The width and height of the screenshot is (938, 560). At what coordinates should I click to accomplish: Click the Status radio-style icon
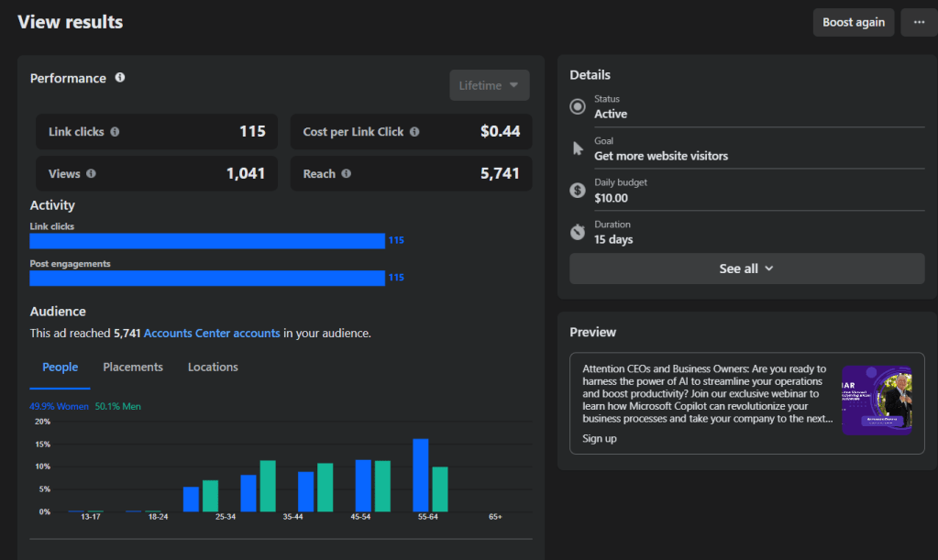(578, 106)
